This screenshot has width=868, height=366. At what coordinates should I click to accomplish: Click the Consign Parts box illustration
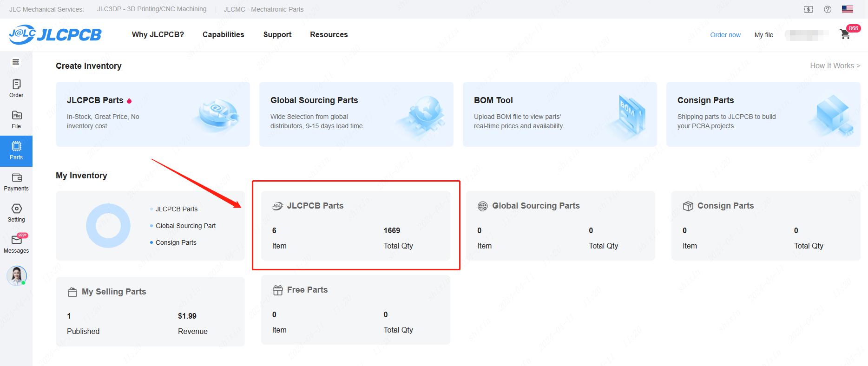point(833,116)
